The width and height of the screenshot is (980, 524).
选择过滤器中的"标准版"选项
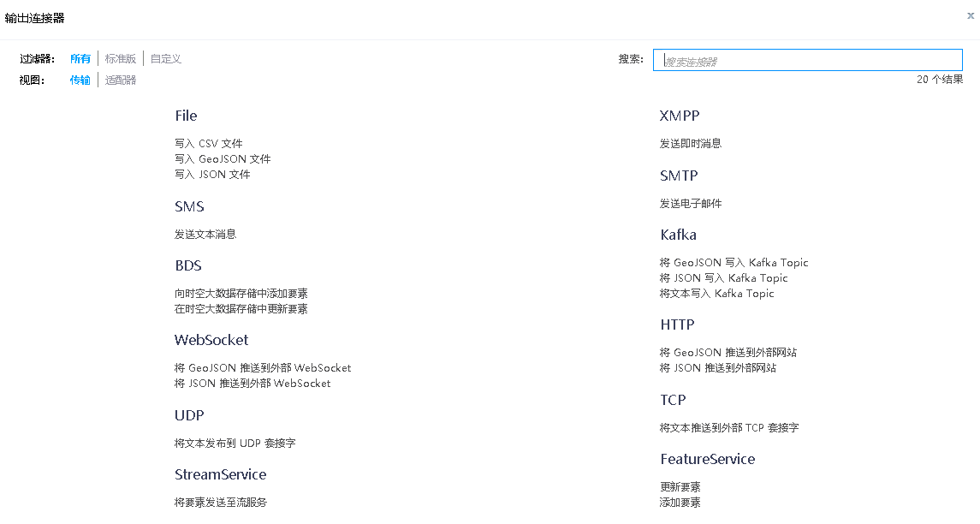coord(121,58)
